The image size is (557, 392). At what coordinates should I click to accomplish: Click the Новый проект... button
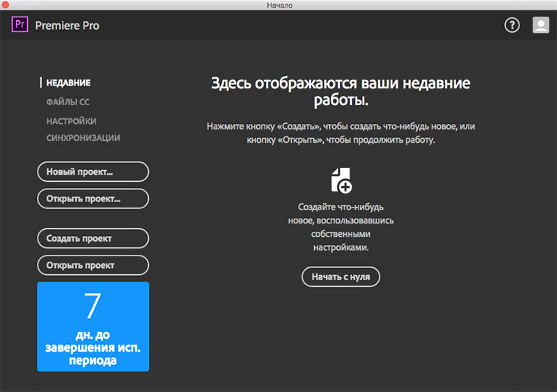[x=93, y=172]
